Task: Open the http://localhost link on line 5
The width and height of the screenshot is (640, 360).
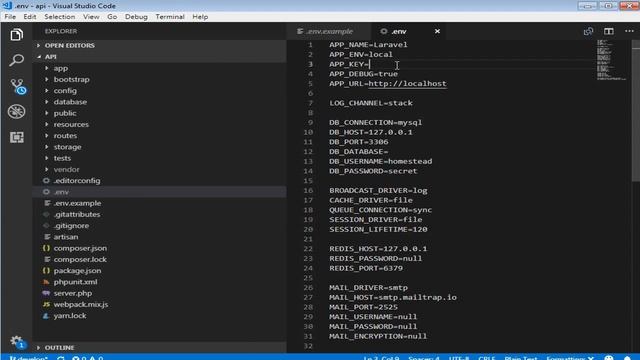Action: 407,84
